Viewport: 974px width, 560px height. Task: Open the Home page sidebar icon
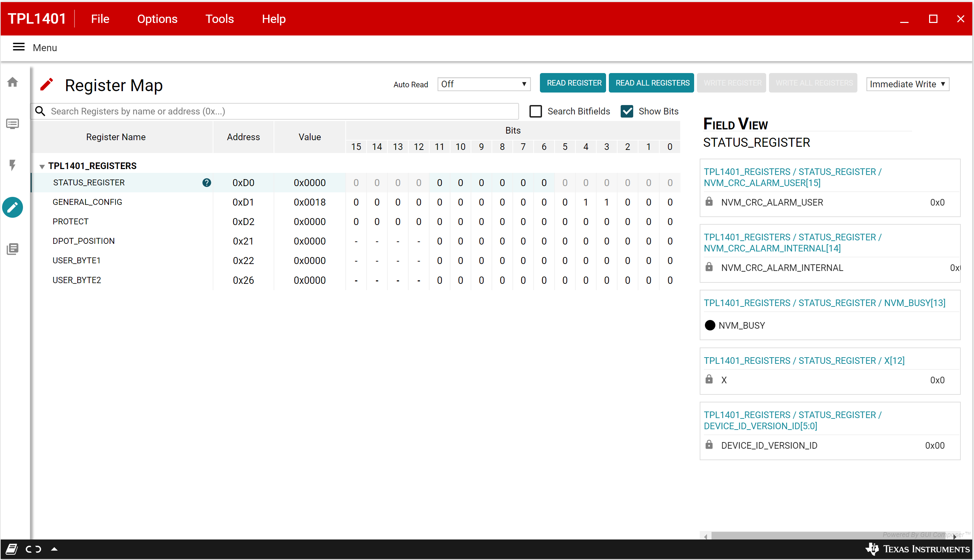point(13,82)
